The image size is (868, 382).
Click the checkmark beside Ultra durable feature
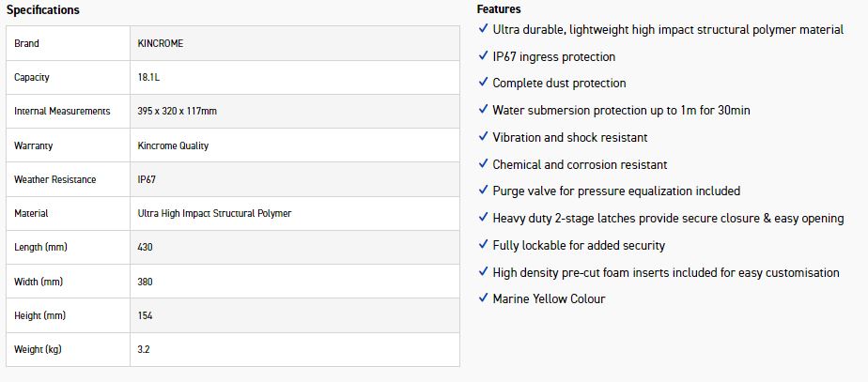(483, 29)
